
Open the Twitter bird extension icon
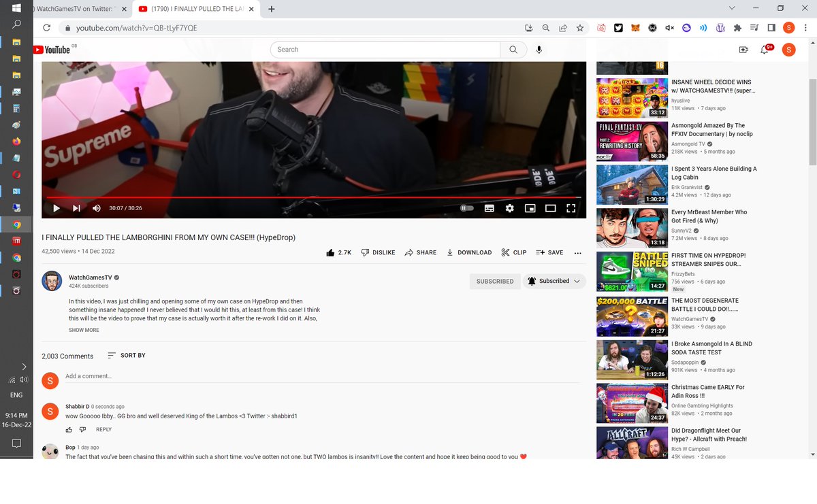[618, 28]
